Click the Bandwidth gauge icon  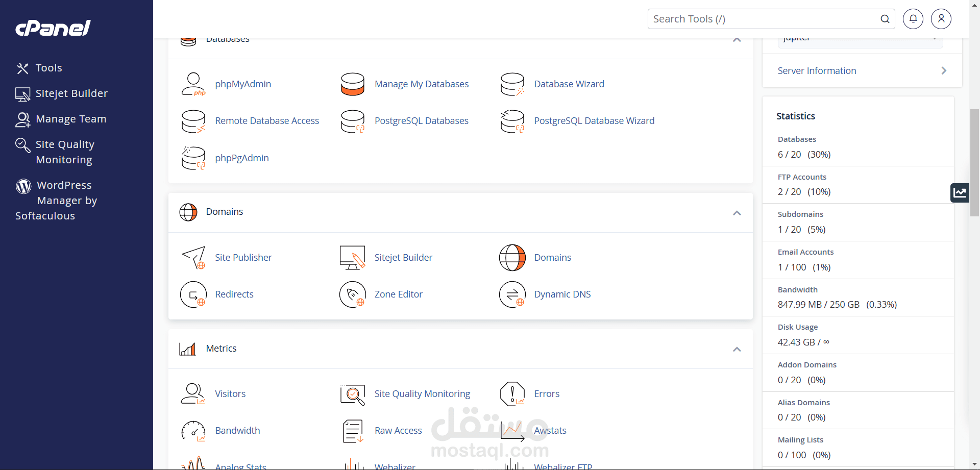click(193, 431)
